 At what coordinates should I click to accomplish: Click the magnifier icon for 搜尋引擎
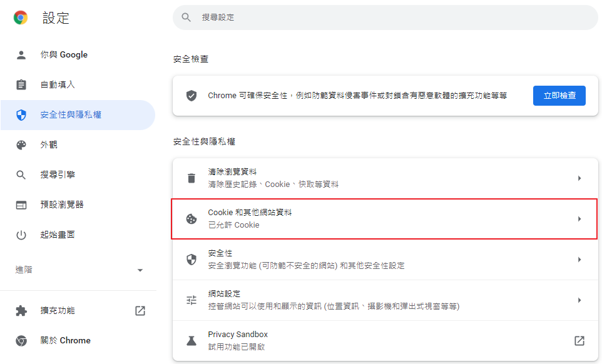click(x=21, y=175)
